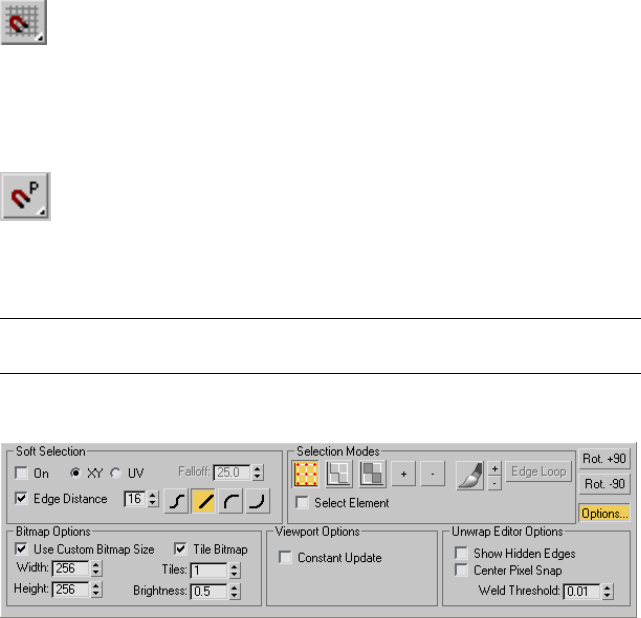Click the Edge Loop button
The image size is (641, 618).
(539, 472)
